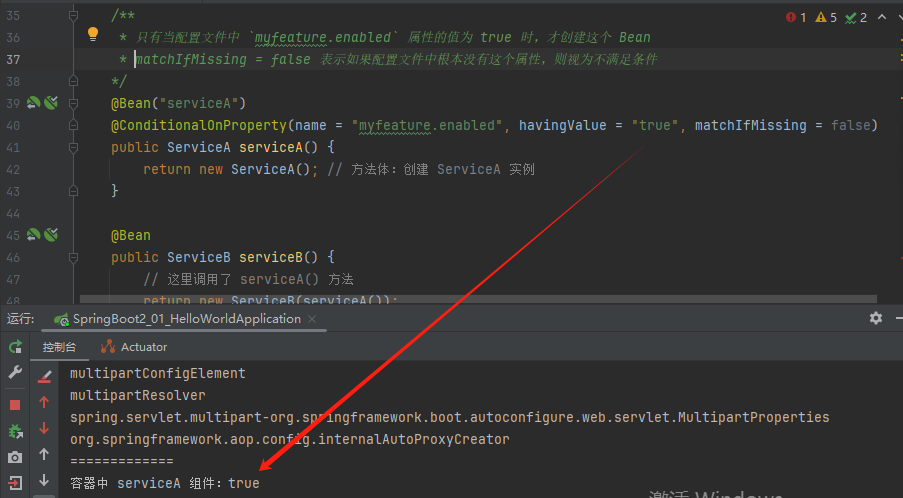Viewport: 903px width, 498px height.
Task: Click the green bug attach-debugger icon
Action: coord(16,431)
